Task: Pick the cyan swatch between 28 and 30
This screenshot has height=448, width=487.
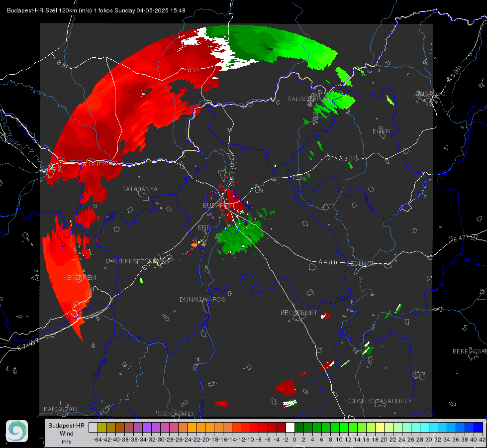Action: tap(425, 427)
